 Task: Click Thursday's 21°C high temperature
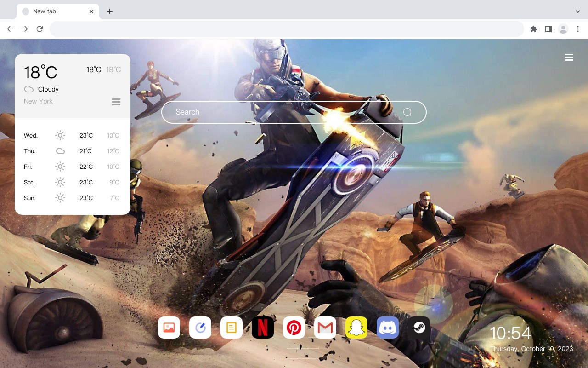85,151
